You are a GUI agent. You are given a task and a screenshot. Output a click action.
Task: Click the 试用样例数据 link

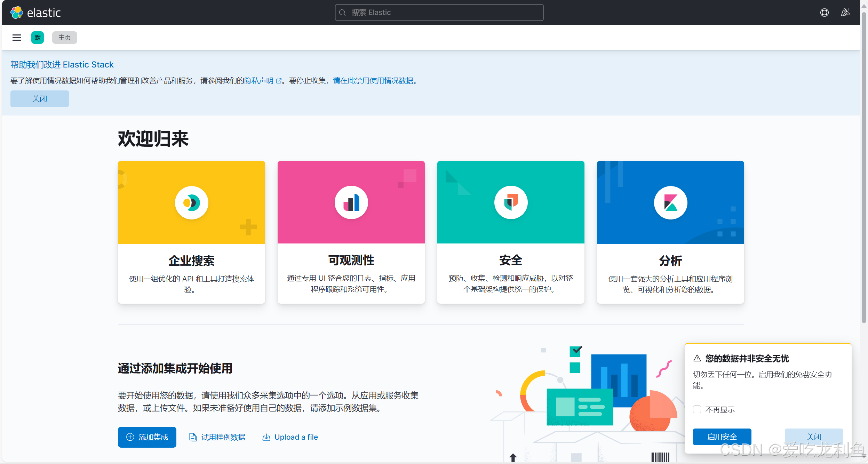point(217,437)
